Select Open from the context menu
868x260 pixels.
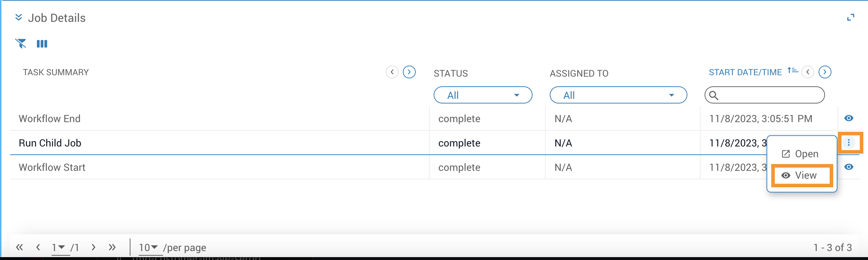801,154
